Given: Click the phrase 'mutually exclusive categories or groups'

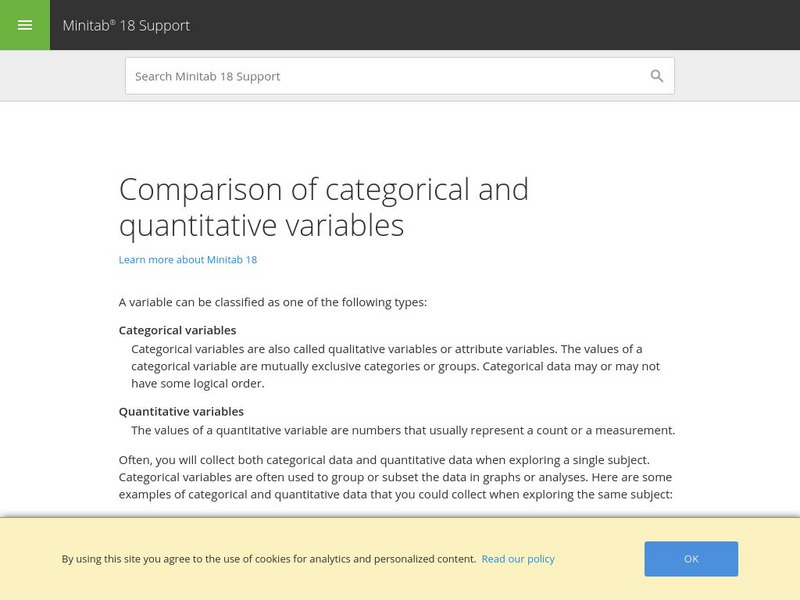Looking at the screenshot, I should pos(362,366).
